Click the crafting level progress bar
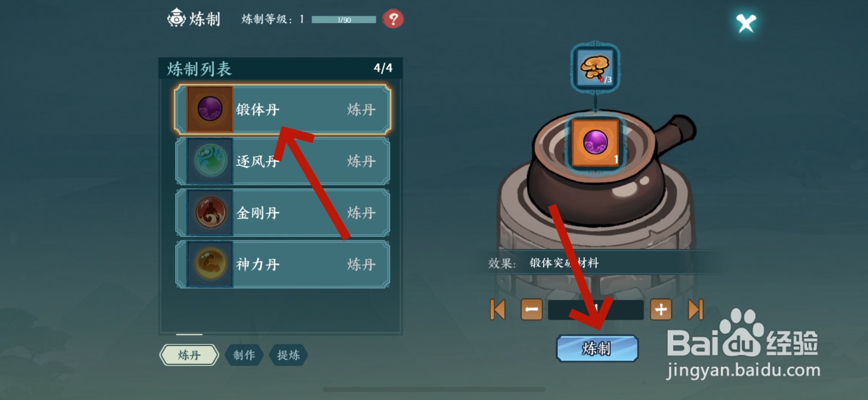This screenshot has height=400, width=868. tap(344, 20)
